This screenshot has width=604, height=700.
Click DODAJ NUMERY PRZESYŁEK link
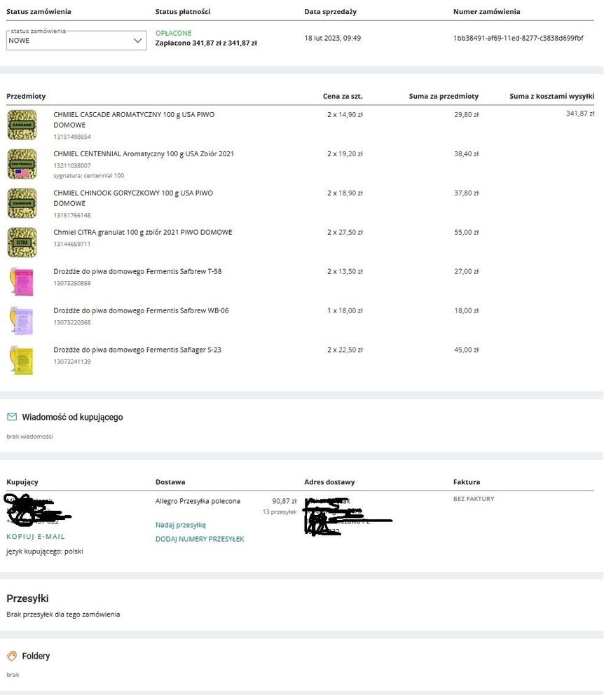point(200,539)
